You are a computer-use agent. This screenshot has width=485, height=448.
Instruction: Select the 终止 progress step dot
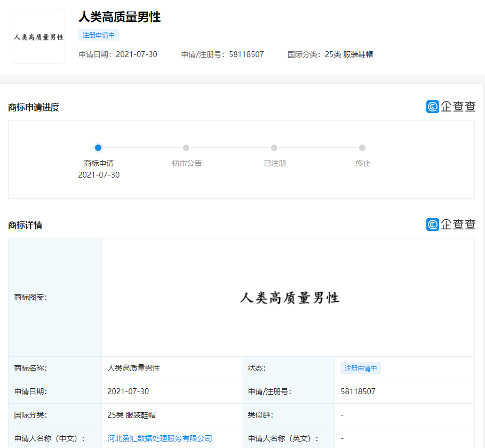pyautogui.click(x=362, y=148)
